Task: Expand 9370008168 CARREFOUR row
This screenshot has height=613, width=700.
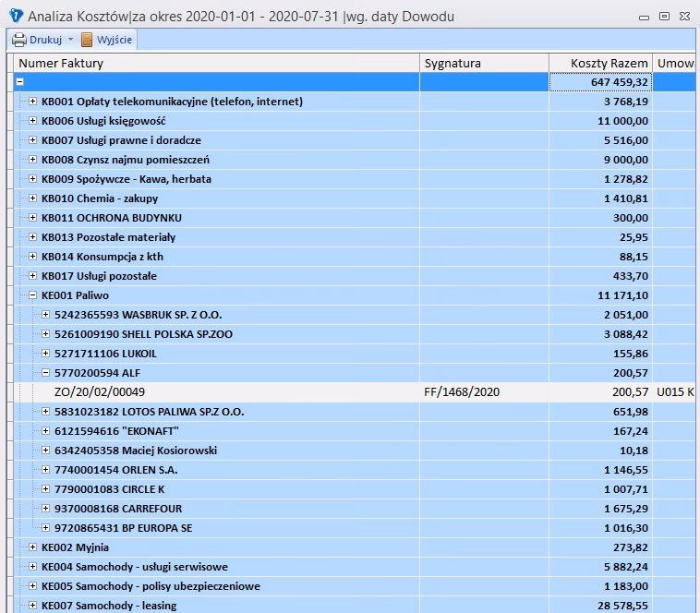Action: [45, 509]
